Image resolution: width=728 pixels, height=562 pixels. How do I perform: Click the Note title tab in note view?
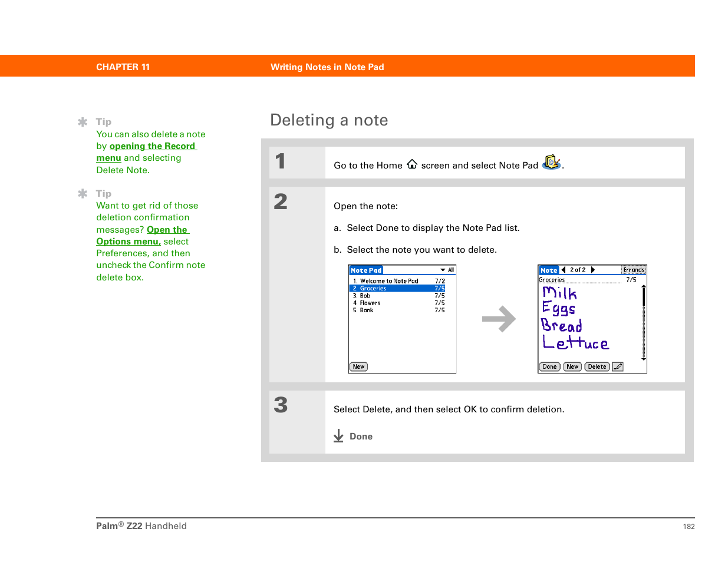point(549,270)
